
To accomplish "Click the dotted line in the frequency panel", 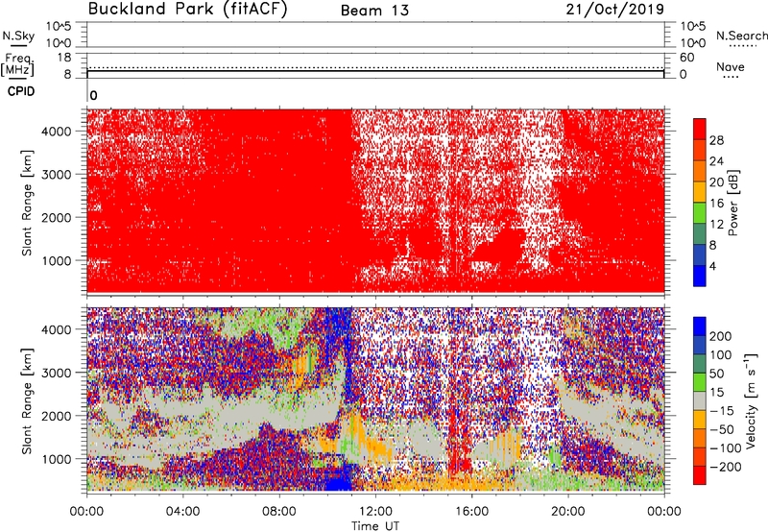I will (x=375, y=67).
